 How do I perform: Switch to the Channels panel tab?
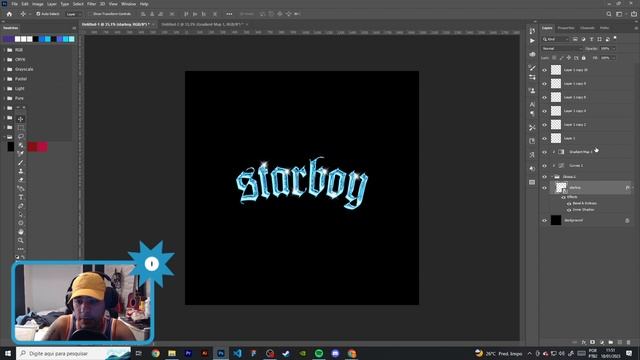pos(587,28)
